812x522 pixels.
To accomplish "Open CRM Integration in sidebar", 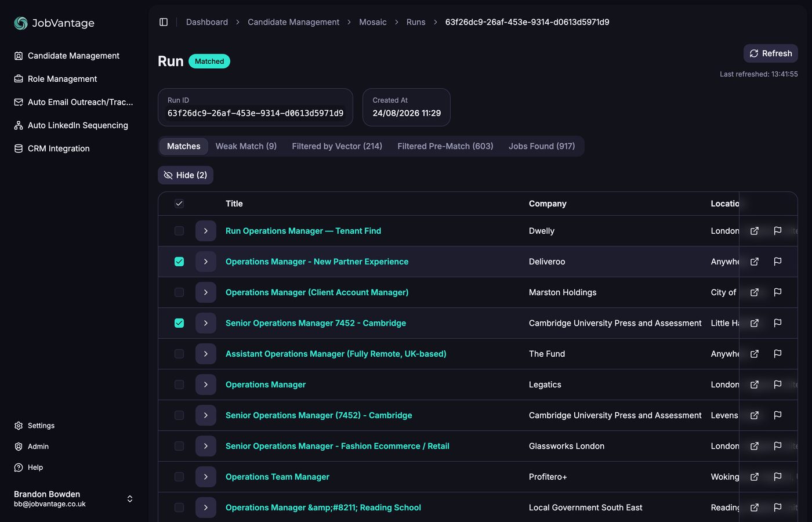I will tap(52, 148).
